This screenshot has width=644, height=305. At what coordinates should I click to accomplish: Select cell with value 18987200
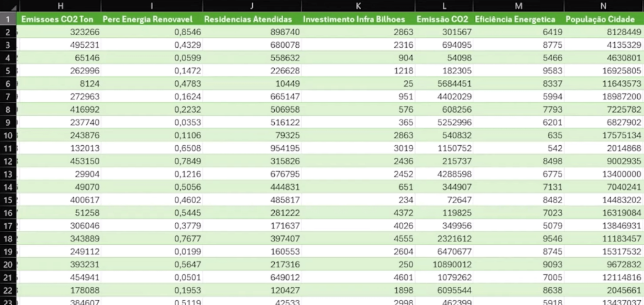pyautogui.click(x=604, y=96)
